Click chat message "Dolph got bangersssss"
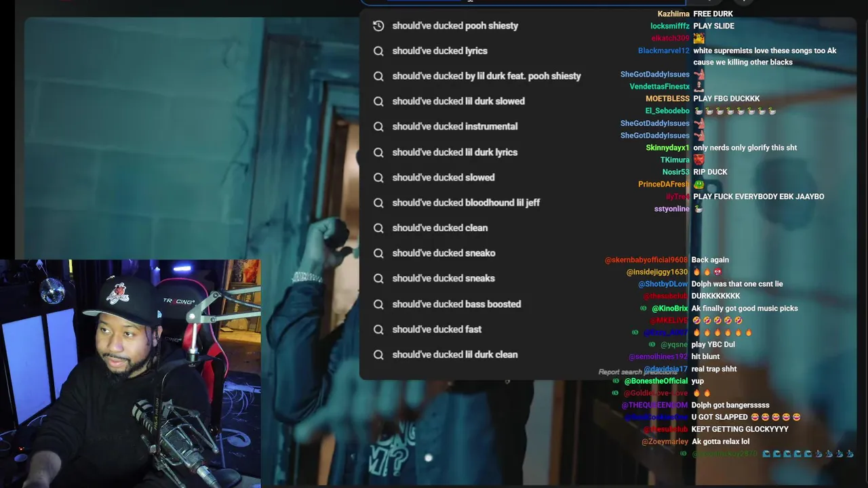The width and height of the screenshot is (868, 488). pyautogui.click(x=730, y=405)
